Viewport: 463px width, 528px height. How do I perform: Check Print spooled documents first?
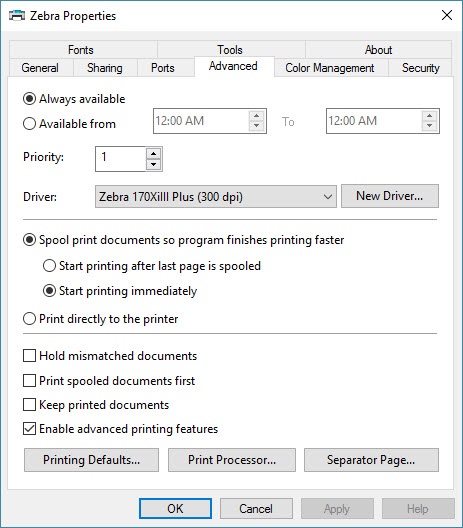coord(29,381)
